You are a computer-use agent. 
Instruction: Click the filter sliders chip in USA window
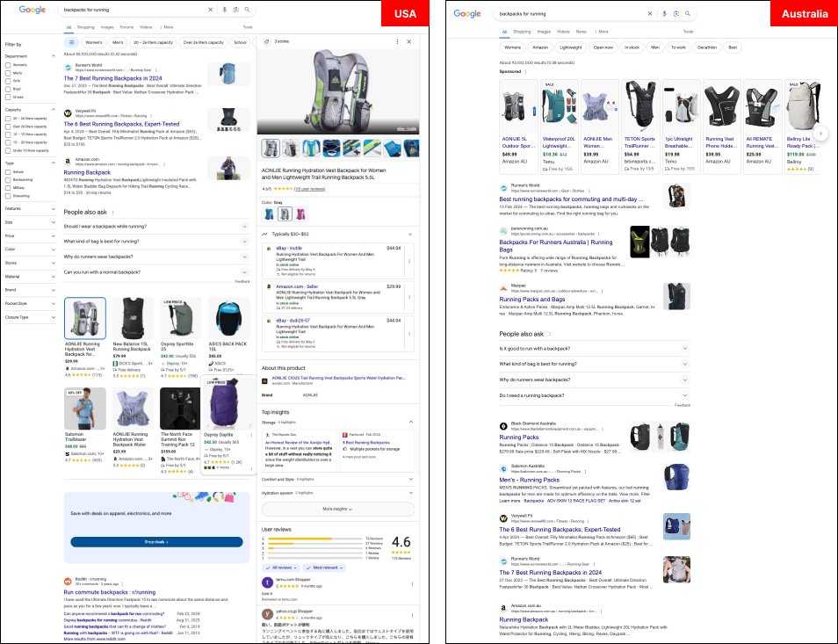tap(71, 42)
